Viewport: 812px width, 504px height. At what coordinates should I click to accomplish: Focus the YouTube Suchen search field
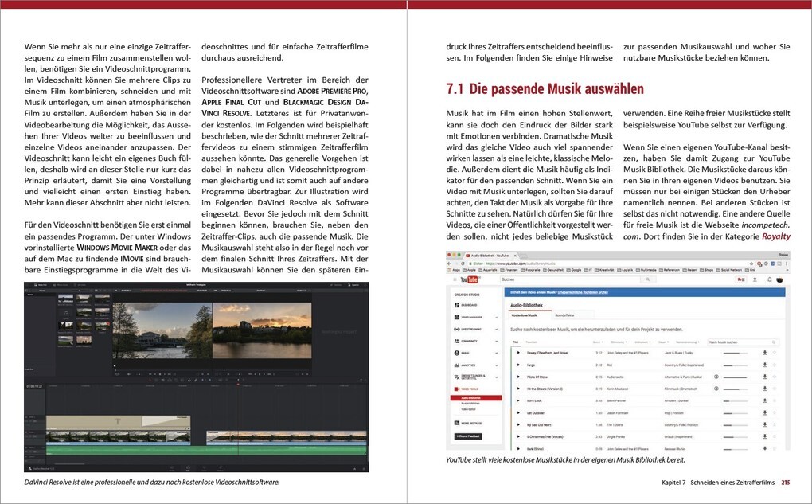click(570, 279)
